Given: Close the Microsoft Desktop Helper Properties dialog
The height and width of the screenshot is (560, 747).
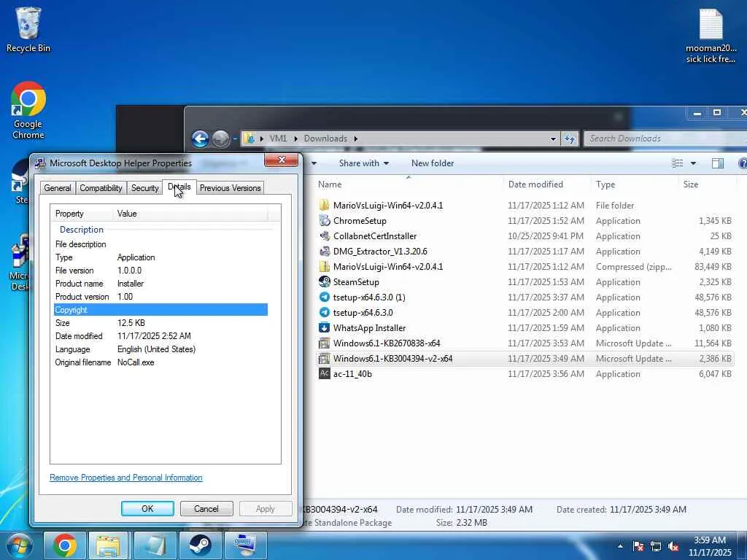Looking at the screenshot, I should coord(281,160).
